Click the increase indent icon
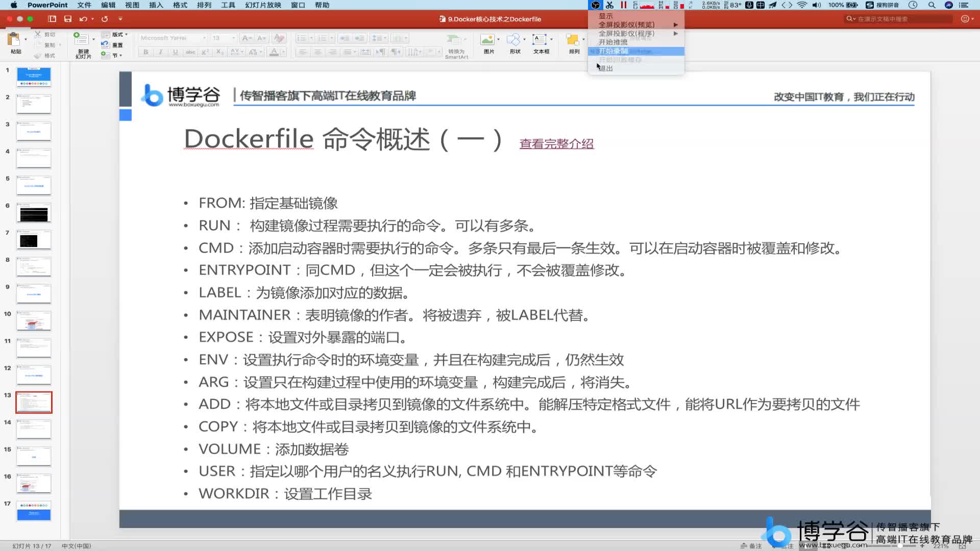 pyautogui.click(x=360, y=38)
